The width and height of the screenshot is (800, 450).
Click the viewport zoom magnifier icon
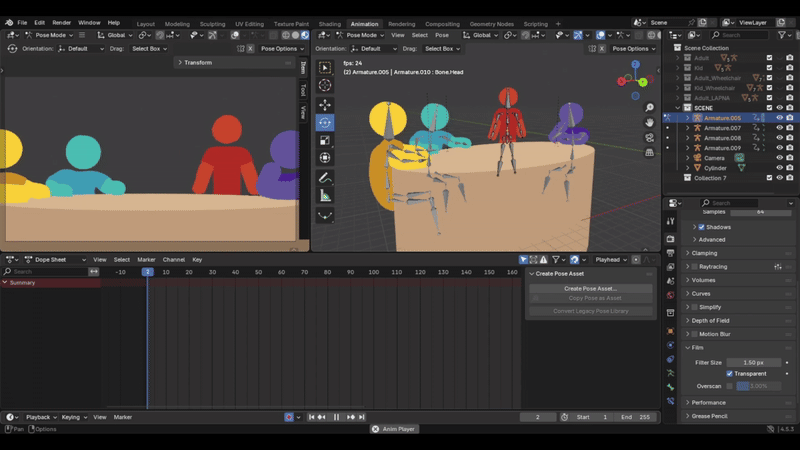tap(650, 108)
